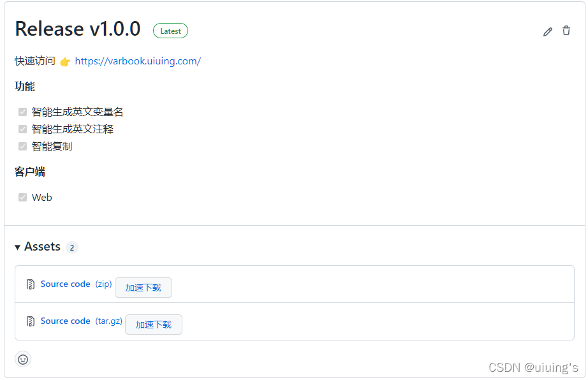Click the file icon beside Source code (tar.gz)
This screenshot has height=380, width=588.
tap(30, 321)
